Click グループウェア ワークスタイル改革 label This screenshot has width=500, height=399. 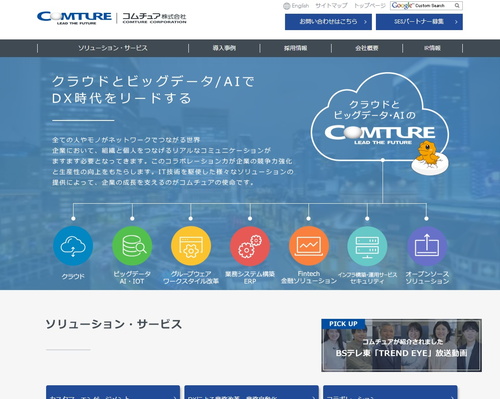pos(191,278)
